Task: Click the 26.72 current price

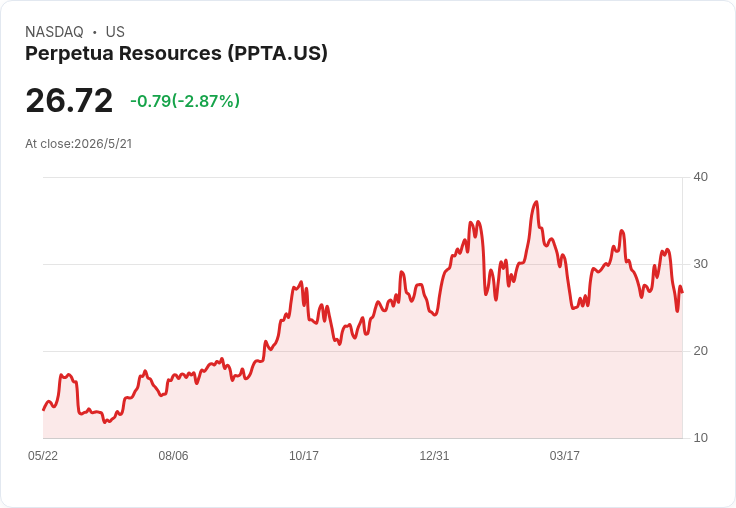Action: click(69, 100)
